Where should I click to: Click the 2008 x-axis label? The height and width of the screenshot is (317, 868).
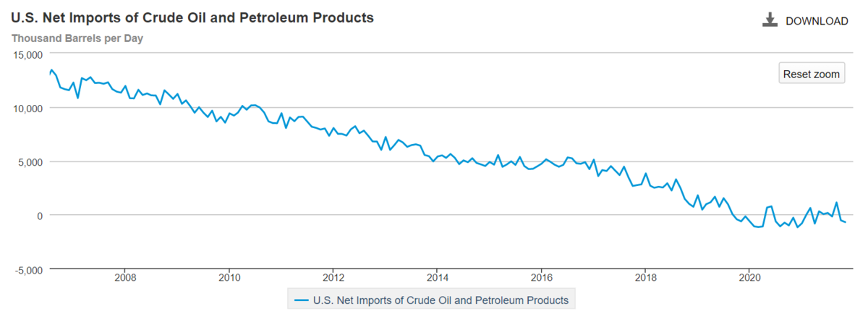[x=125, y=276]
